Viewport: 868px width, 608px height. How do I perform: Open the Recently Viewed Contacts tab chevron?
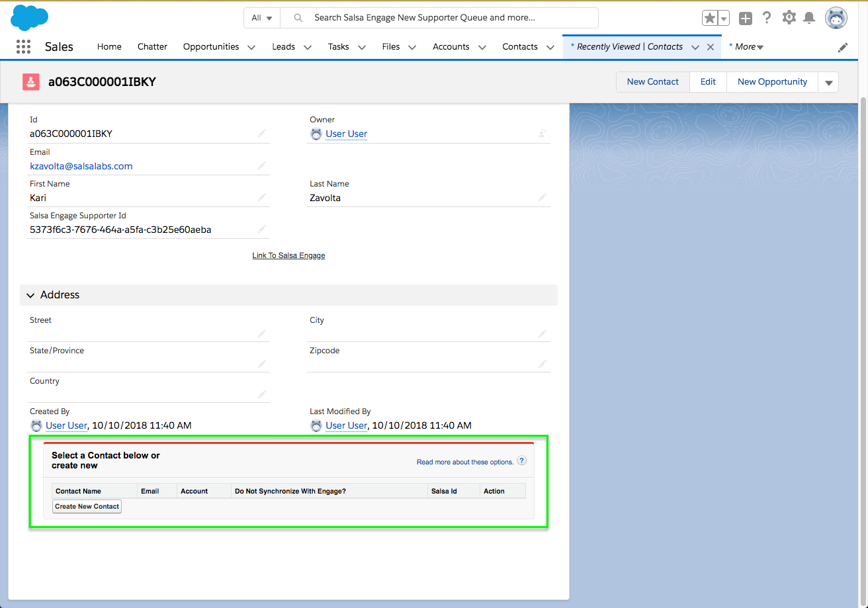point(695,47)
